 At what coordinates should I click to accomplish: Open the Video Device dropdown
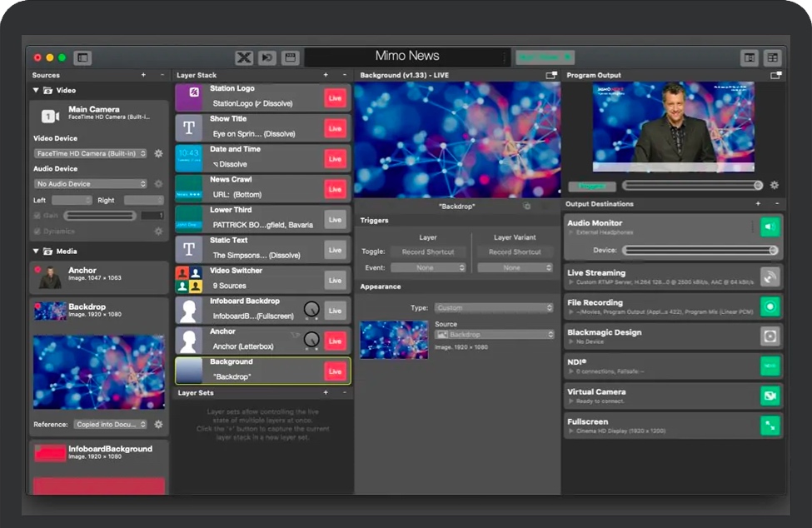coord(91,154)
